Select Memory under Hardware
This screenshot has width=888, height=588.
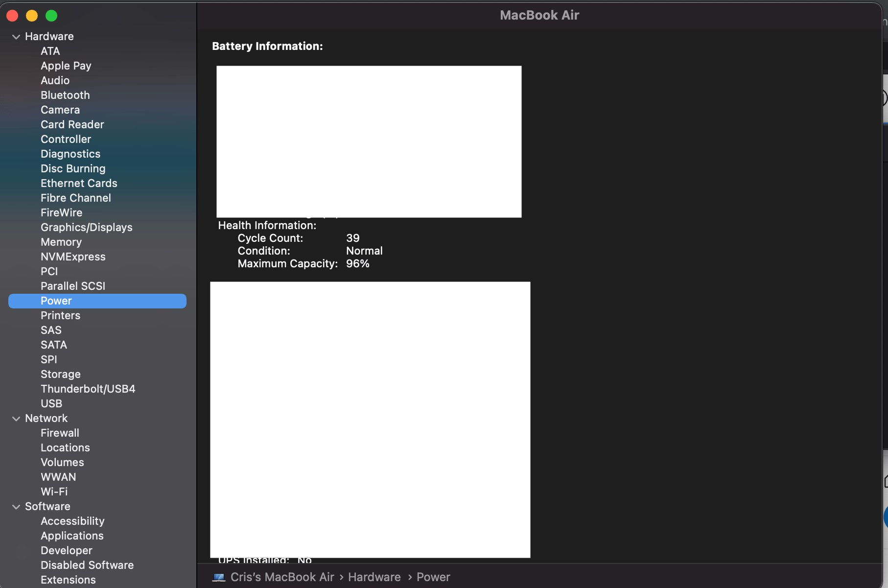[x=61, y=242]
